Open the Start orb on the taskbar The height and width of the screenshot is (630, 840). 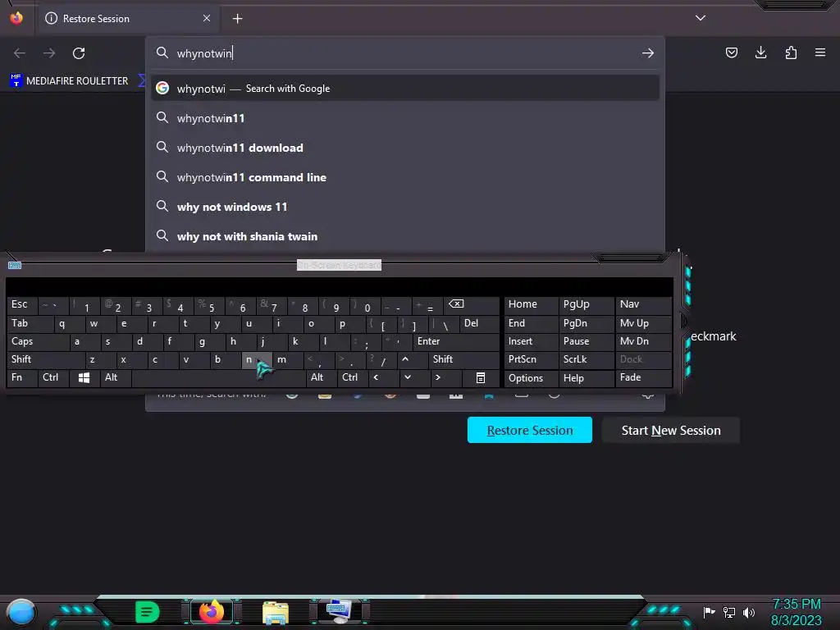pos(21,612)
